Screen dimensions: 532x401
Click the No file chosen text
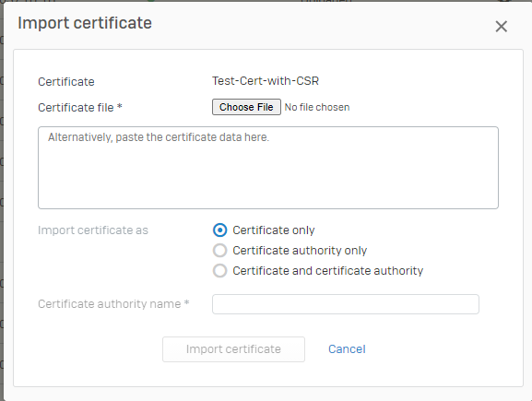317,107
